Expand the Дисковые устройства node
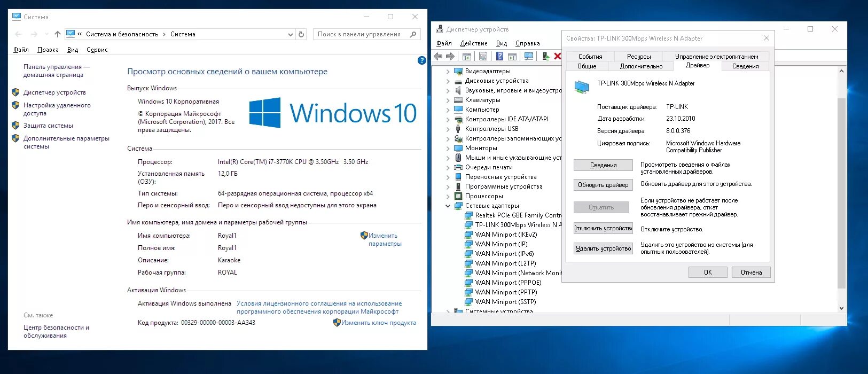The width and height of the screenshot is (868, 374). 448,81
